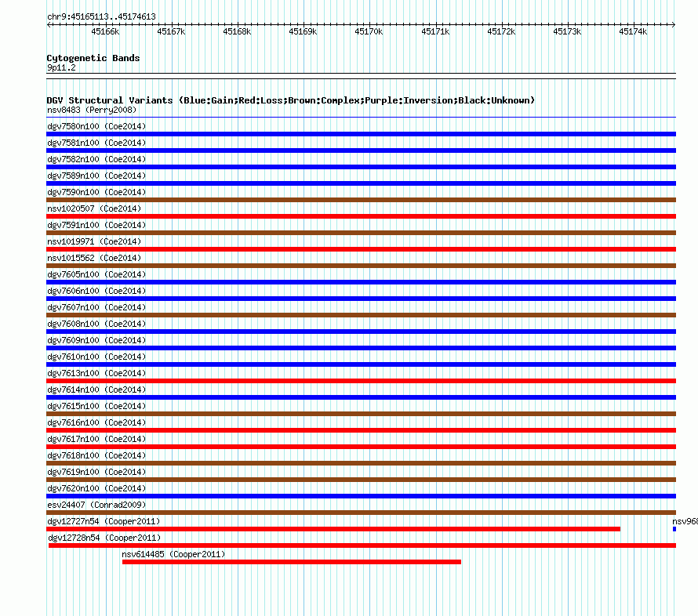Click the dgv7620n100 (Coe2014) label
Screen dimensions: 698x616
(96, 488)
